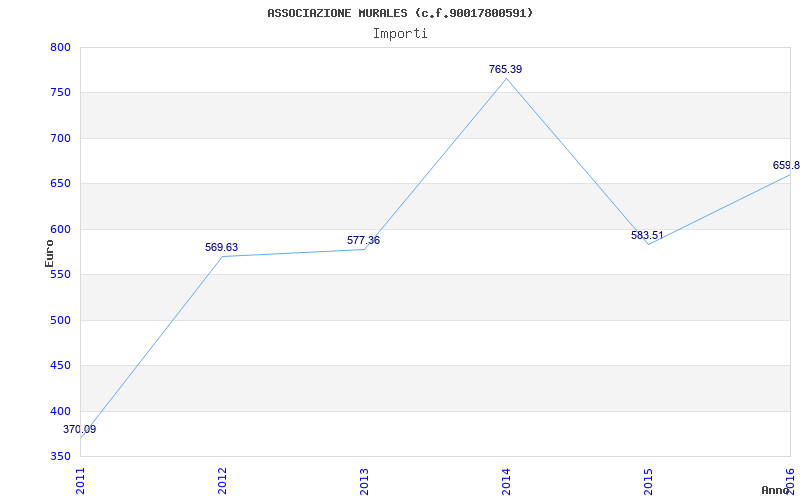
Task: Click the 350 y-axis tick label
Action: (60, 456)
